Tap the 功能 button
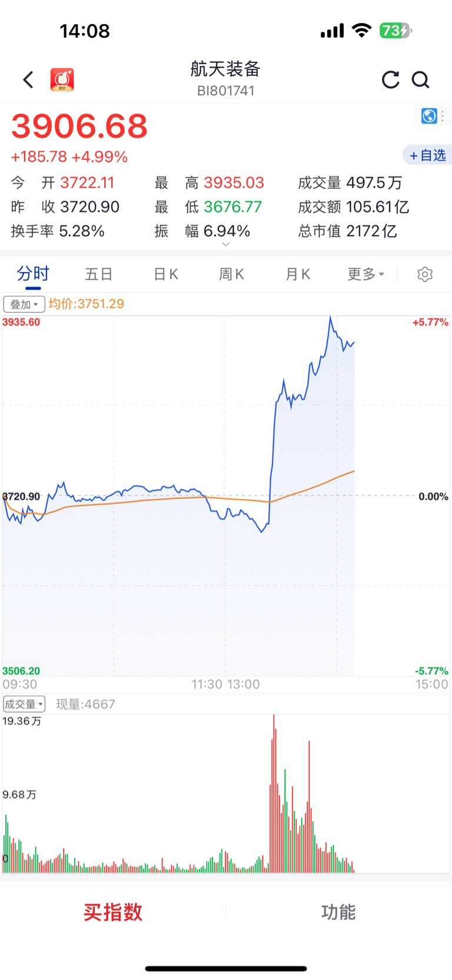Viewport: 452px width, 980px height. click(x=339, y=912)
